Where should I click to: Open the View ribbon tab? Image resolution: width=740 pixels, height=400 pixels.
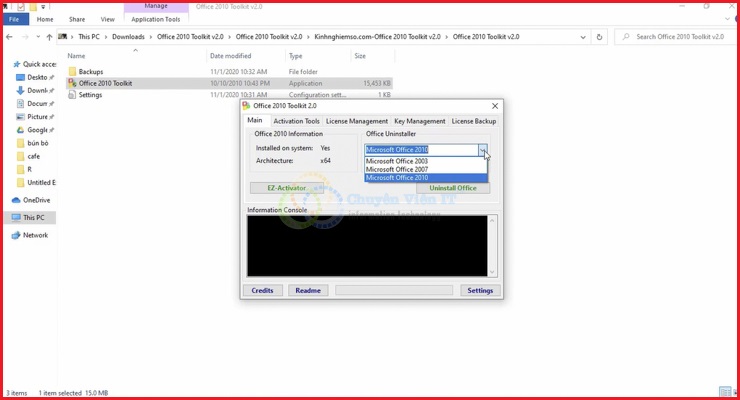(x=108, y=19)
